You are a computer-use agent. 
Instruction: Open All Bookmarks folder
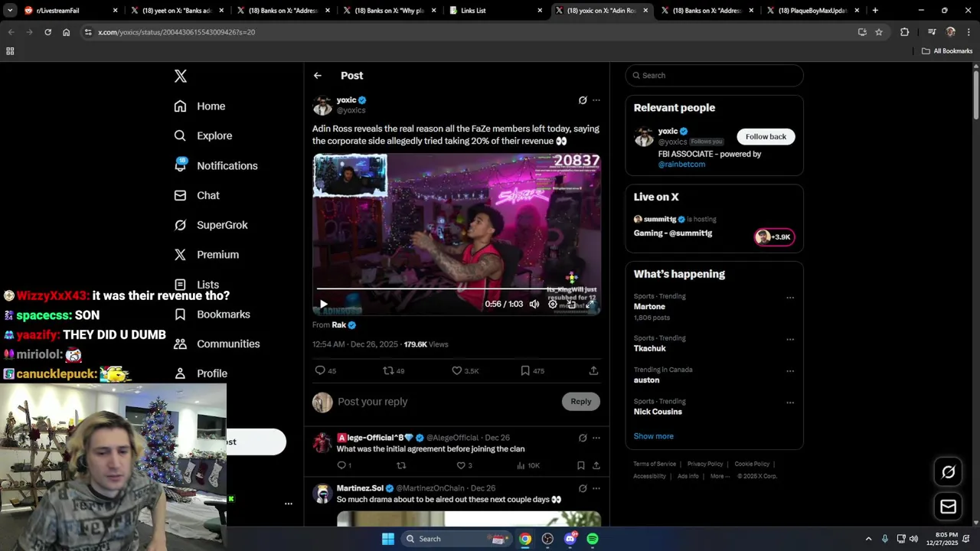coord(947,51)
